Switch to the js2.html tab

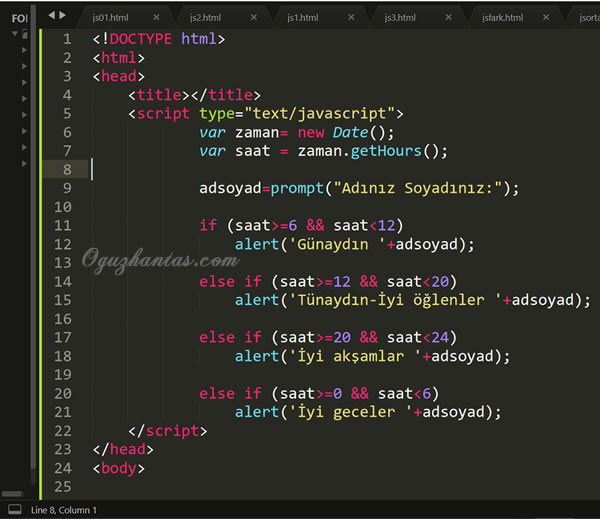(205, 18)
